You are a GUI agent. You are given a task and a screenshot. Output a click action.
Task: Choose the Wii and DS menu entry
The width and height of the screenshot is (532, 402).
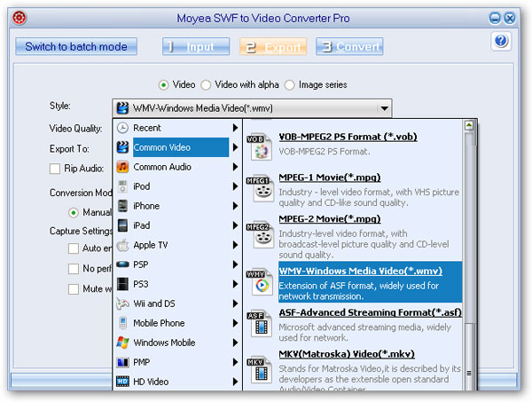(177, 303)
